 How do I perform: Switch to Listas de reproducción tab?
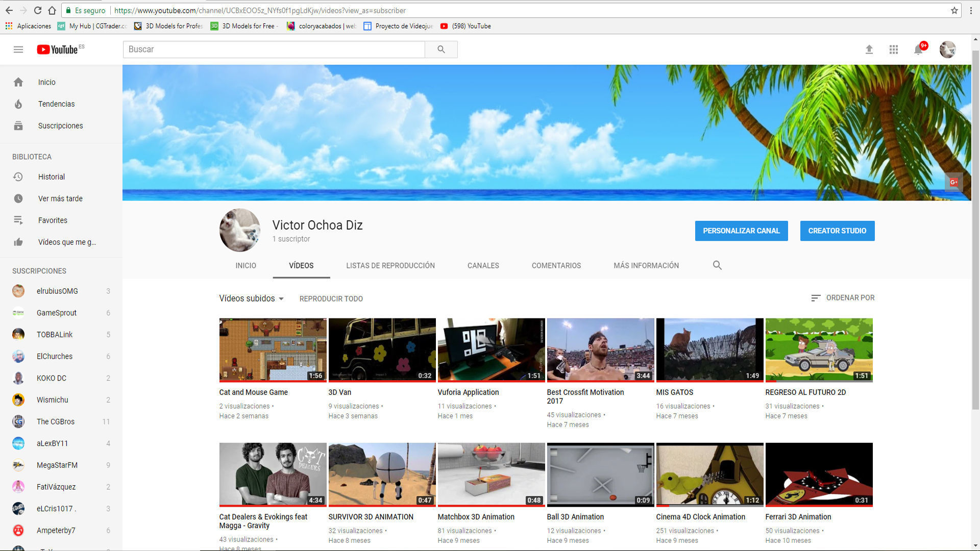point(390,265)
